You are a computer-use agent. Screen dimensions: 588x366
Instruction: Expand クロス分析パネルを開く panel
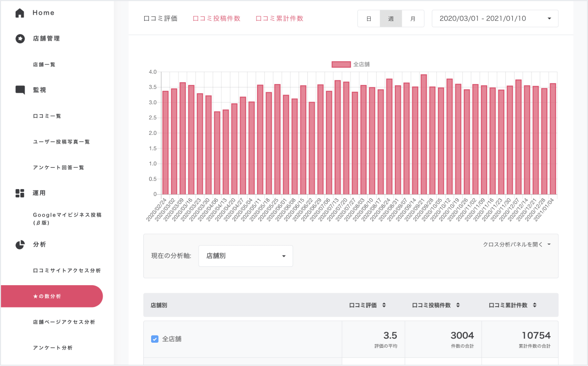(x=517, y=244)
